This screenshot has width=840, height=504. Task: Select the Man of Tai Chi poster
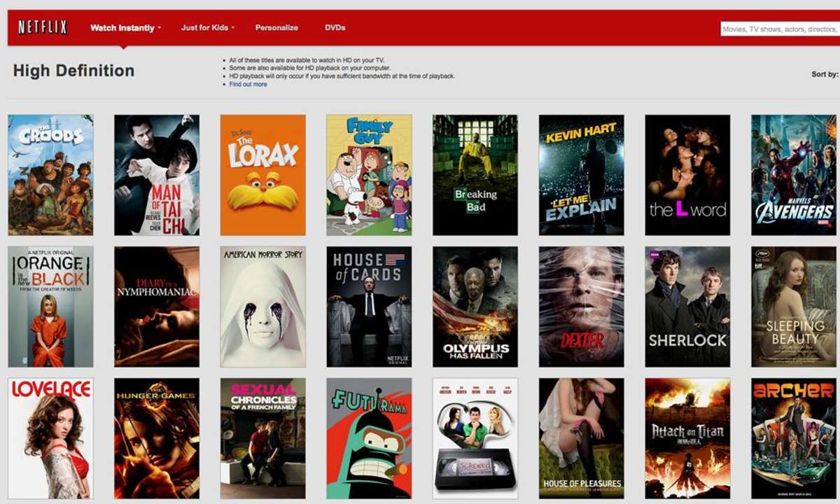157,175
